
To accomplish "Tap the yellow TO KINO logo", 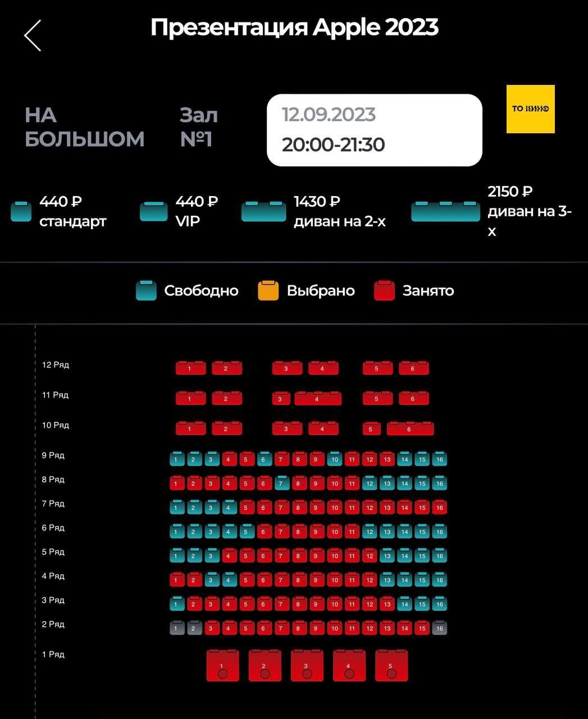I will [x=530, y=109].
